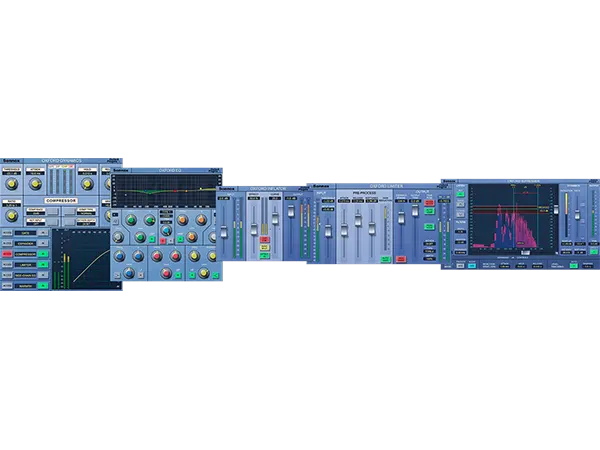Select the Expander section row in Dynamics
600x450 pixels.
pos(25,243)
